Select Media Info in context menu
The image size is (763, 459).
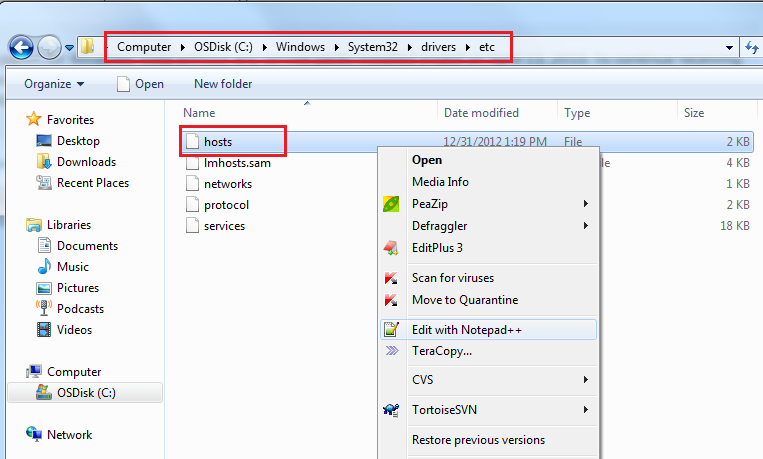[x=440, y=182]
